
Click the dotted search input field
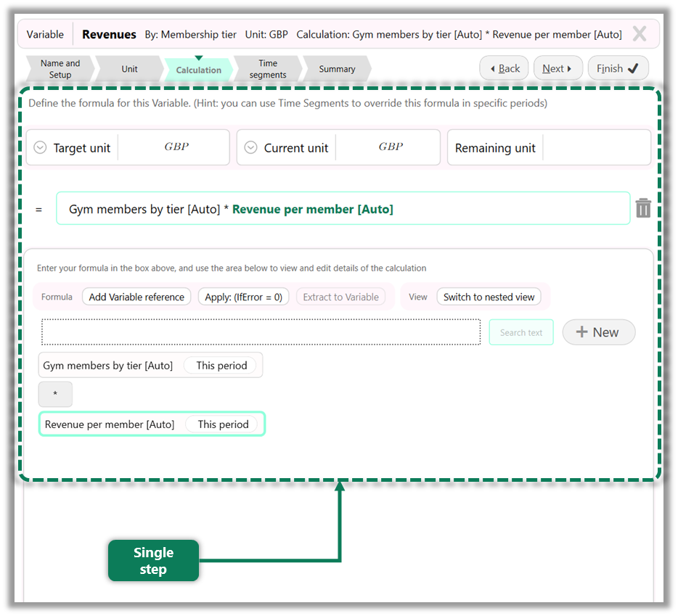pyautogui.click(x=261, y=332)
